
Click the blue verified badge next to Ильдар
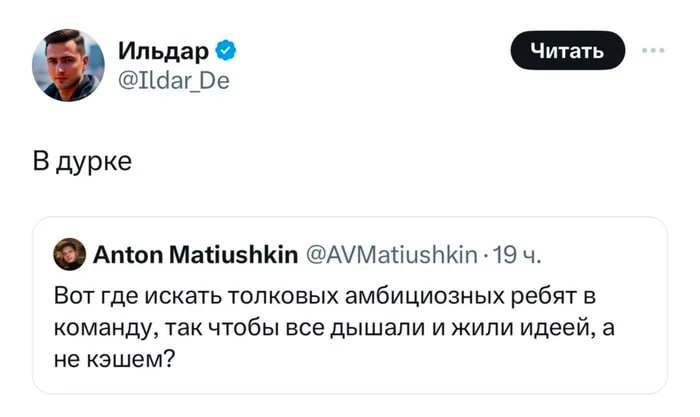(x=227, y=50)
